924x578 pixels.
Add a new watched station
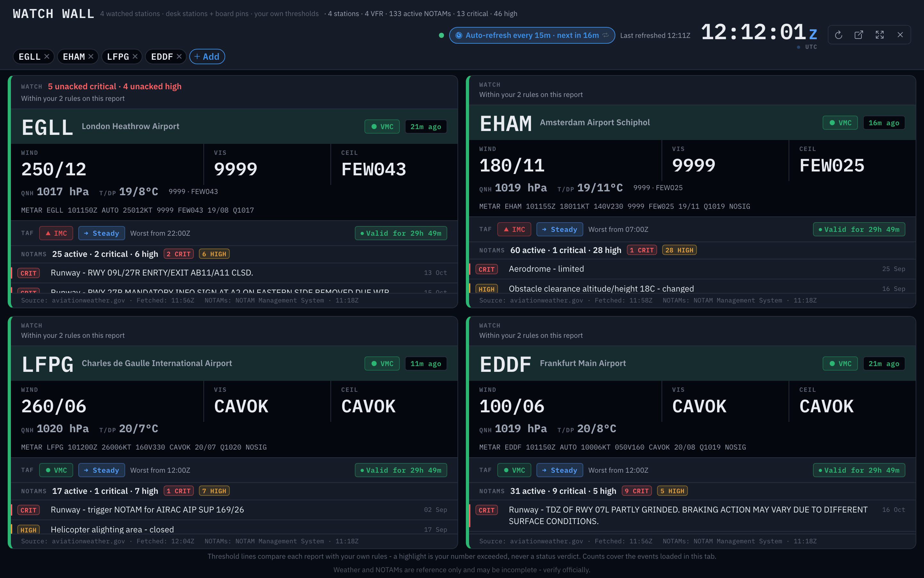(207, 57)
